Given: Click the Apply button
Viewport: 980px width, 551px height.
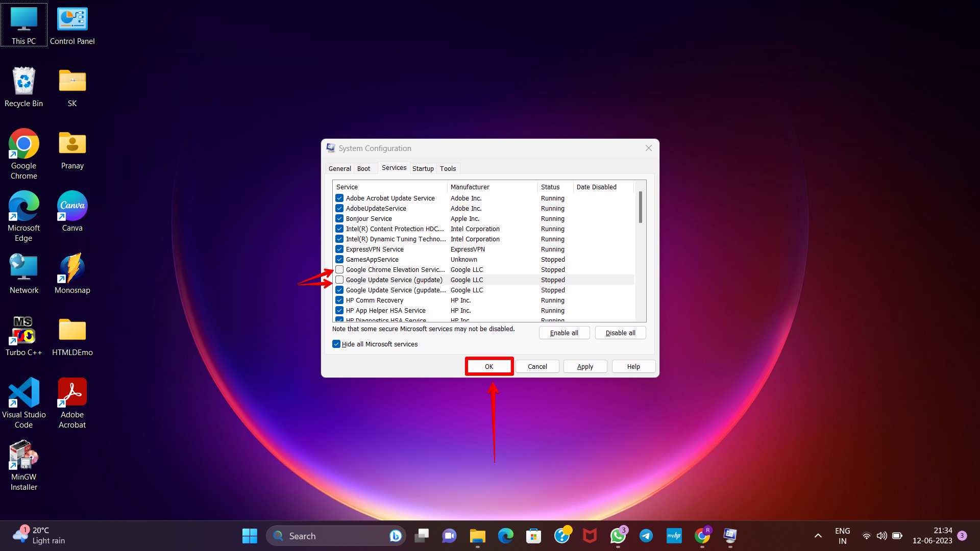Looking at the screenshot, I should [585, 366].
